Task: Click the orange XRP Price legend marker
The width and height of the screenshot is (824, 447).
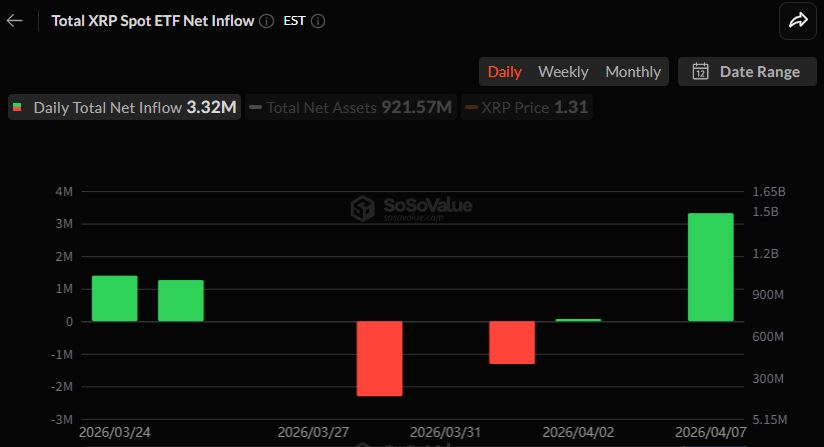Action: point(471,108)
